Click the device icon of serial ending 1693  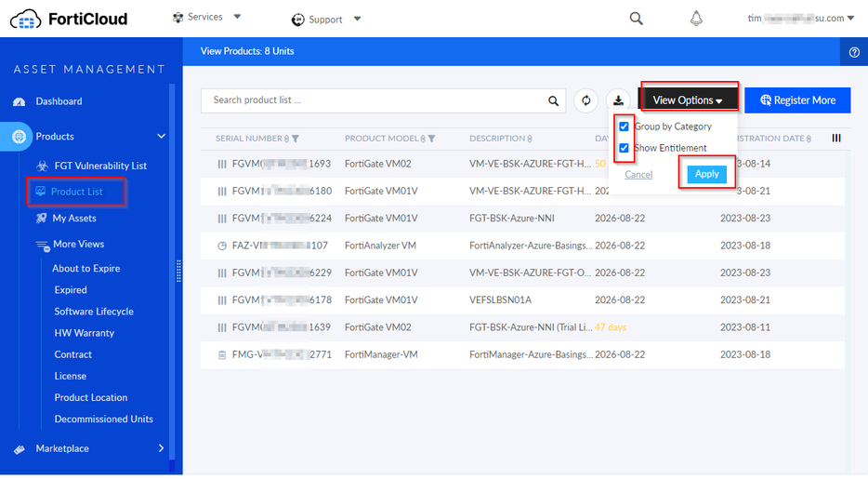point(222,164)
